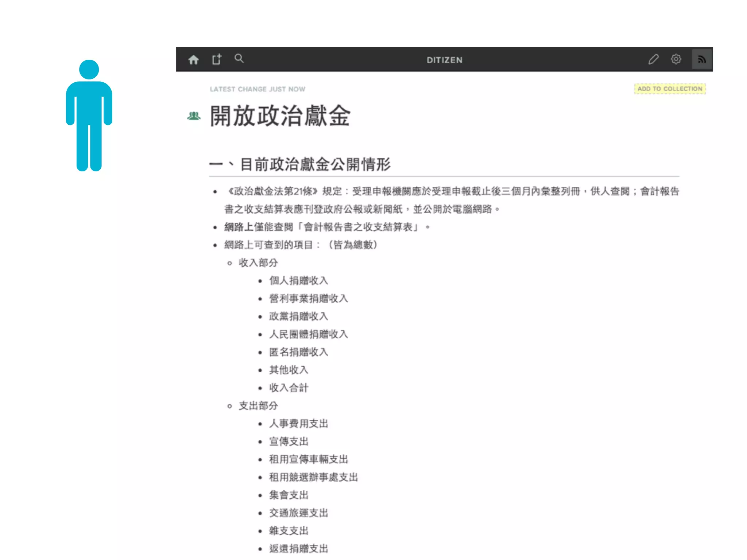Click the RSS feed icon
The image size is (747, 560).
[702, 59]
